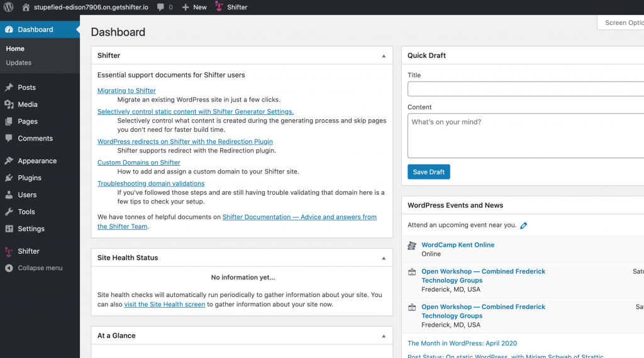Open Screen Options dropdown
Screen dimensions: 644x358
[621, 23]
